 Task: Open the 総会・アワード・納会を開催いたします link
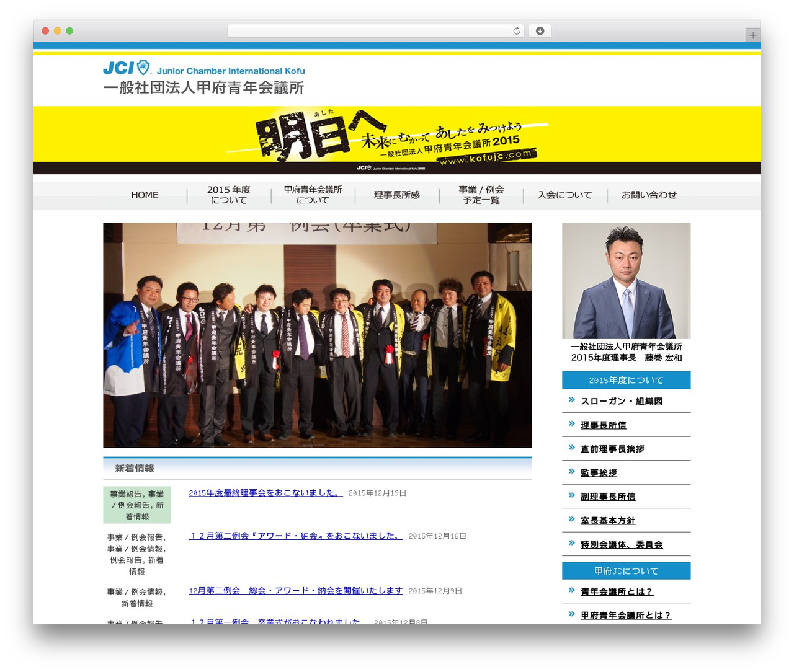click(296, 591)
